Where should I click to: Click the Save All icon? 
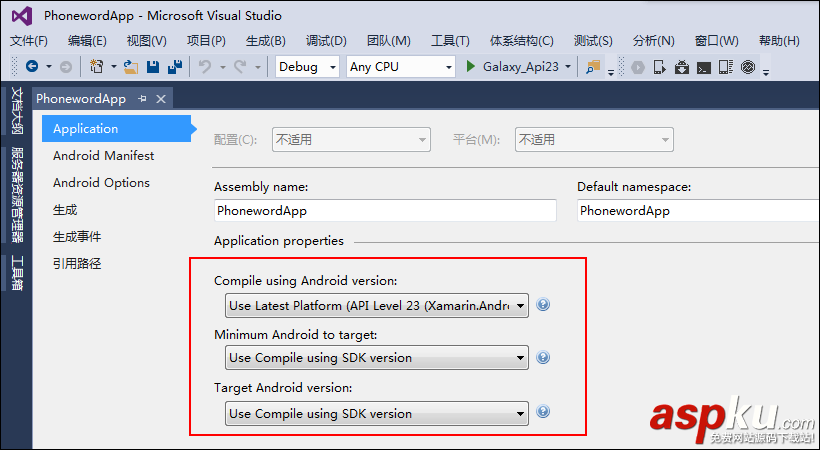coord(175,67)
